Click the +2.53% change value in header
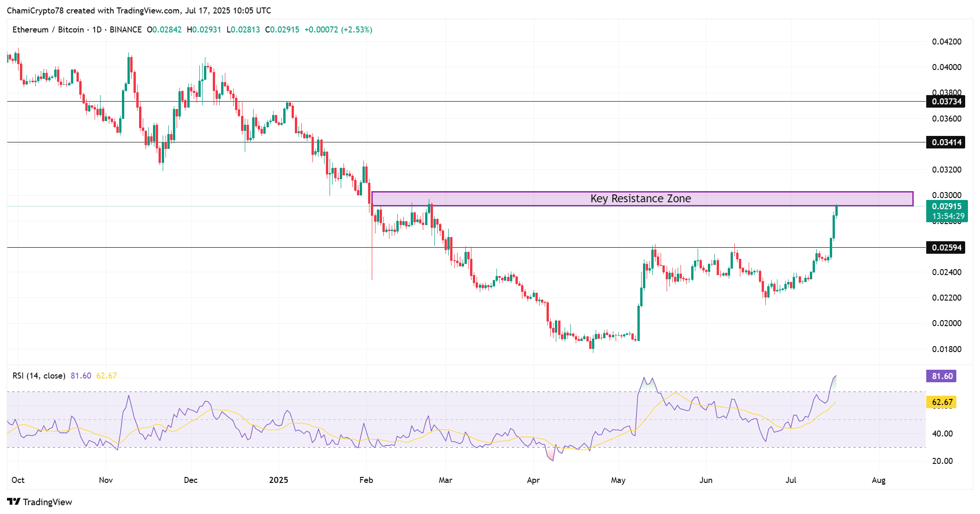 356,30
